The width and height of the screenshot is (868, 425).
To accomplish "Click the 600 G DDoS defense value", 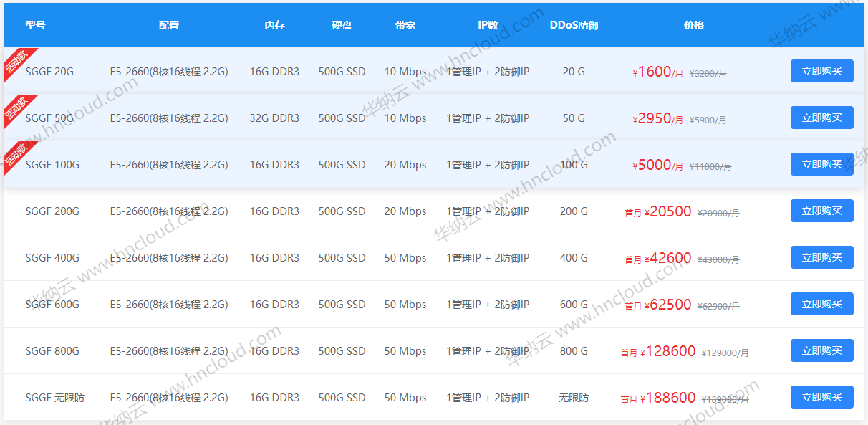I will click(574, 305).
